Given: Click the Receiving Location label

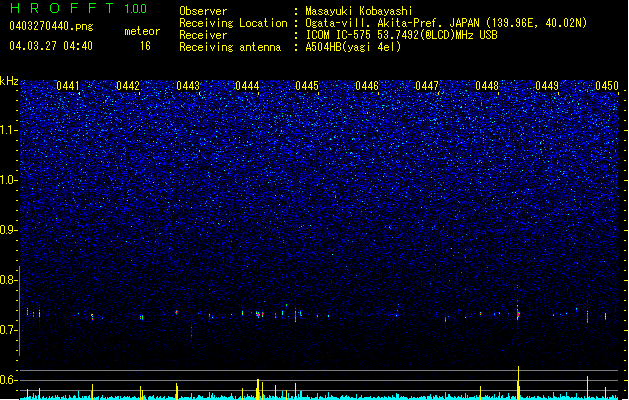Looking at the screenshot, I should [233, 23].
